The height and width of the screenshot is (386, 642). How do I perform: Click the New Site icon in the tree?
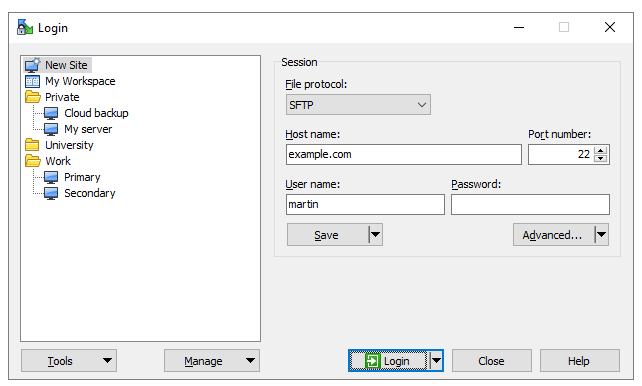[32, 65]
